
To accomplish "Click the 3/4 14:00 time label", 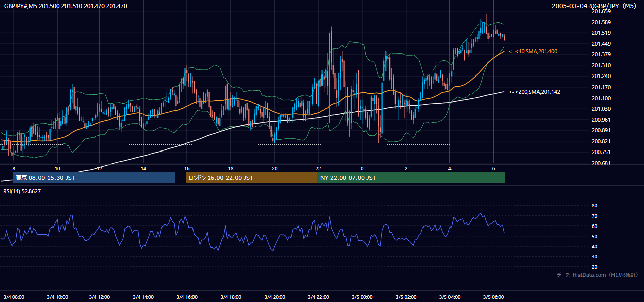I will [143, 297].
